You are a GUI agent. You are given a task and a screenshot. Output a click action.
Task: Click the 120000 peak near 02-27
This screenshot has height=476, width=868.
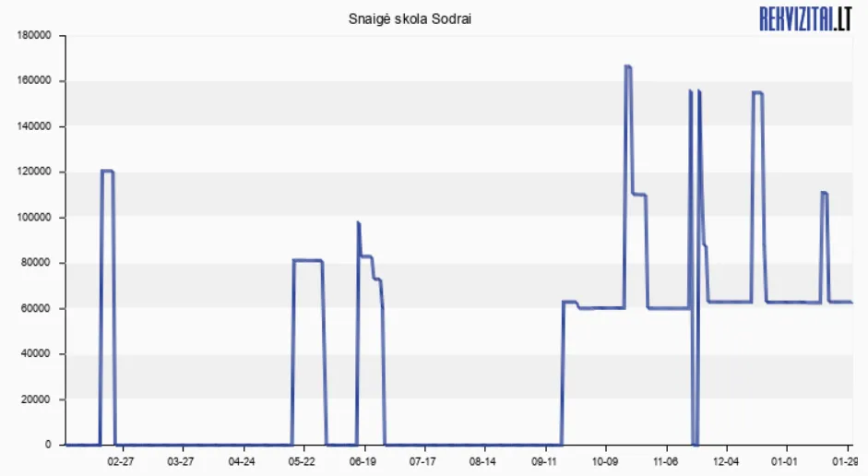tap(107, 171)
